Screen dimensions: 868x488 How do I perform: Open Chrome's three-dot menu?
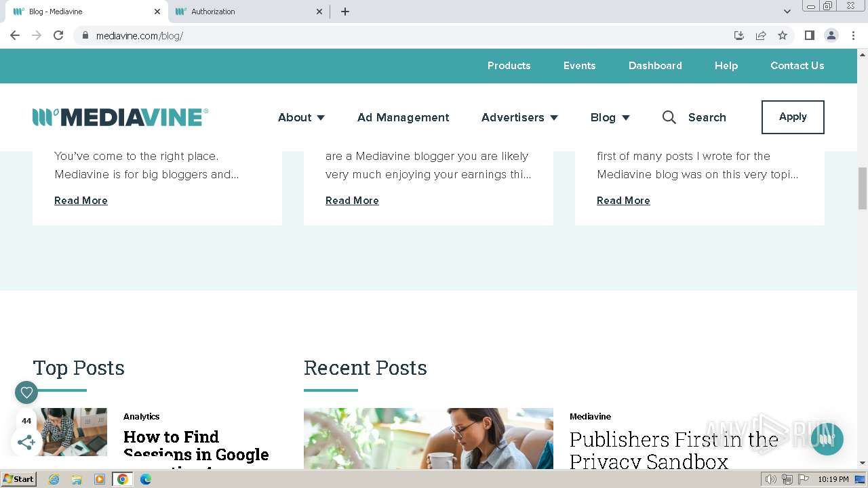point(853,35)
